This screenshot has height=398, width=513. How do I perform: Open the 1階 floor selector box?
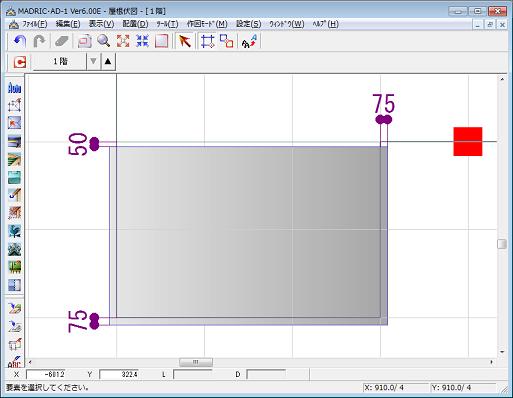click(x=60, y=61)
